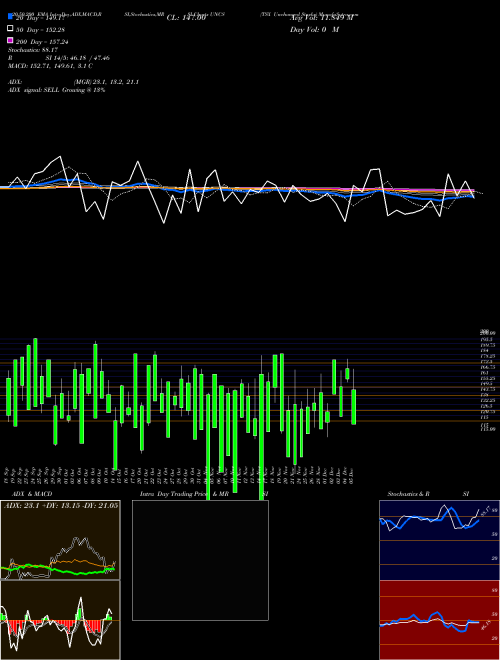Click the magenta 200 Day EMA legend swatch

coord(11,40)
